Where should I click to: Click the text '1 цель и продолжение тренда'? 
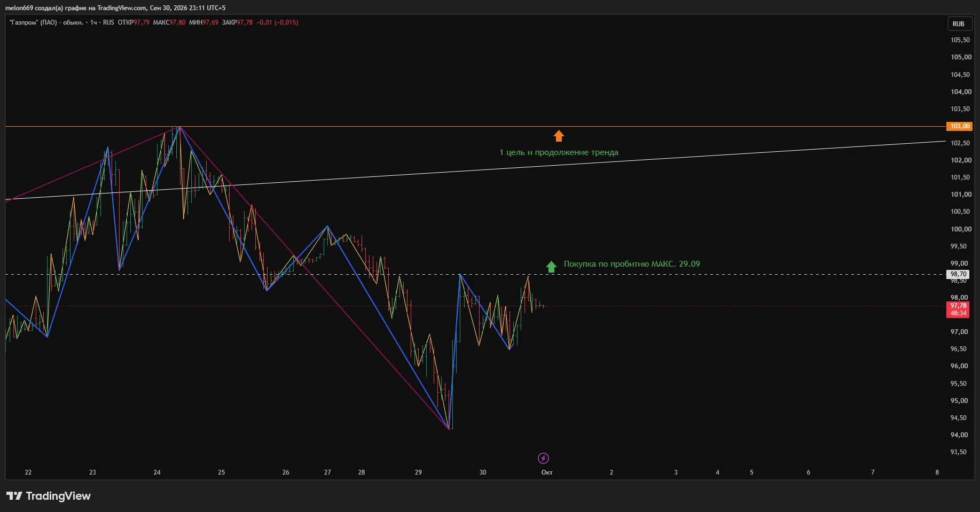pos(559,152)
